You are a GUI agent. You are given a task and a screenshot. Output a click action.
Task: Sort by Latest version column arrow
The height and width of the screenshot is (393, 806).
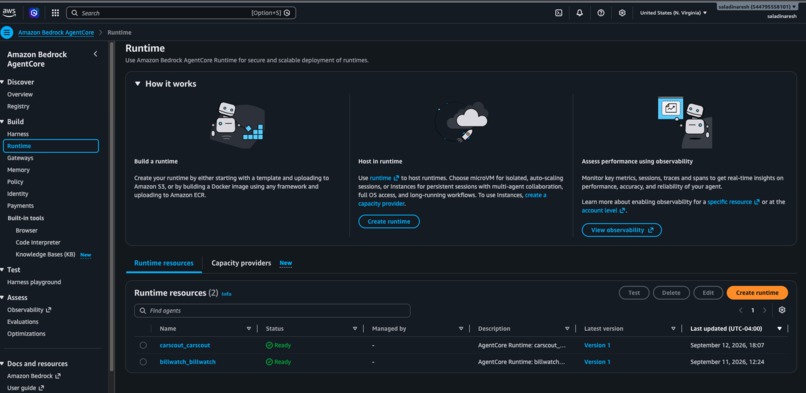[673, 329]
